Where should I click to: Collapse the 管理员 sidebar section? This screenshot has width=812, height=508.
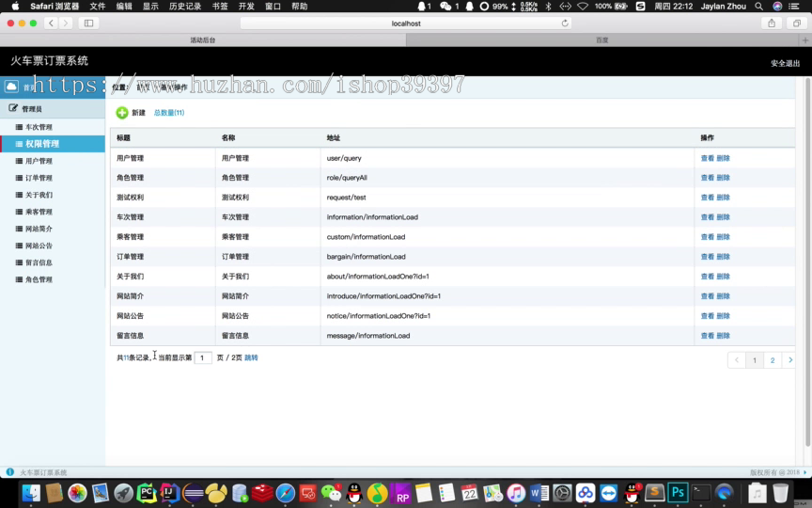pos(53,108)
